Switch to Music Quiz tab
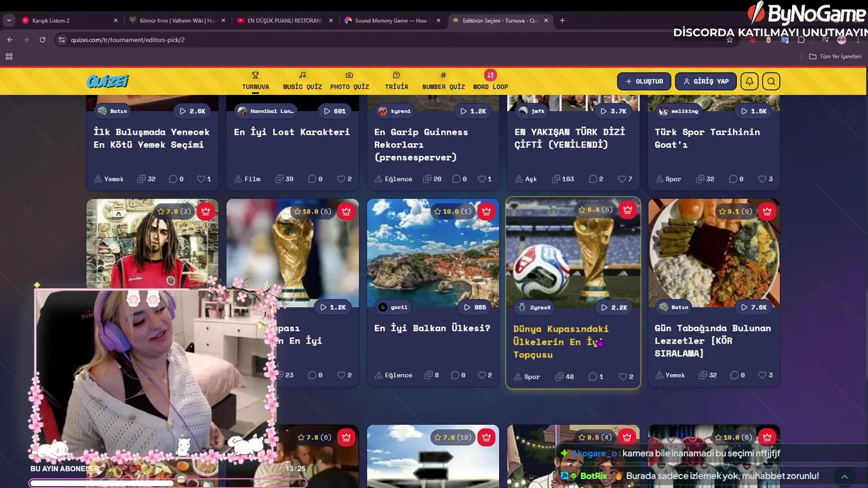 (x=302, y=81)
